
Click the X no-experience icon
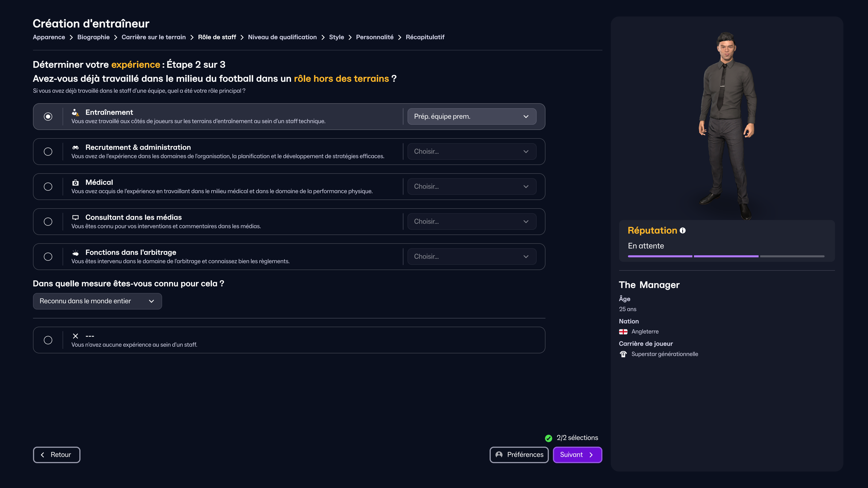click(x=75, y=336)
